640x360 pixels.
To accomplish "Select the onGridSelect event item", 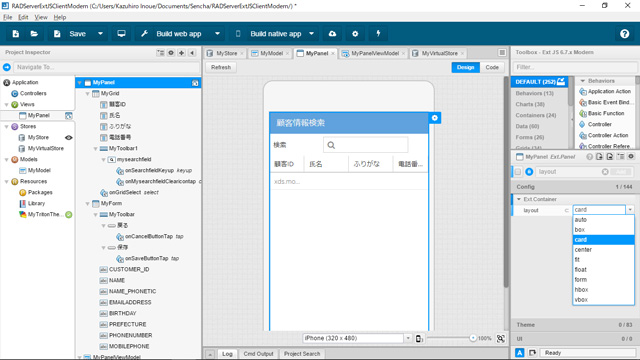I will click(x=133, y=192).
